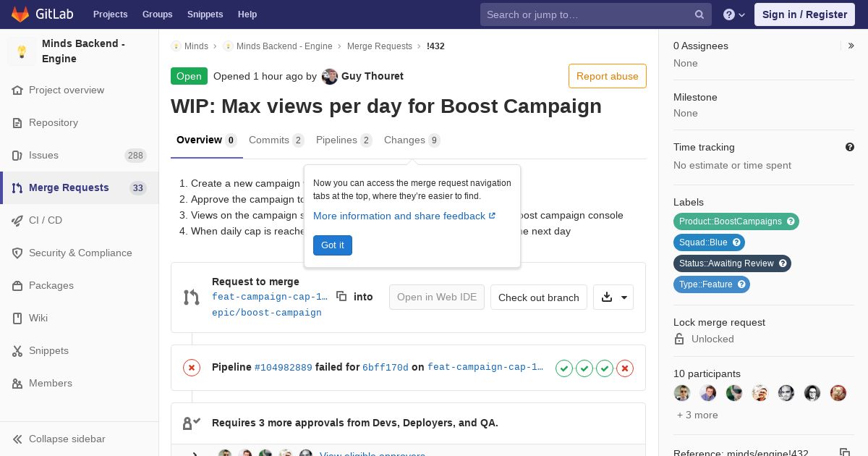Click the Packages bag icon
The height and width of the screenshot is (456, 868).
(x=17, y=286)
